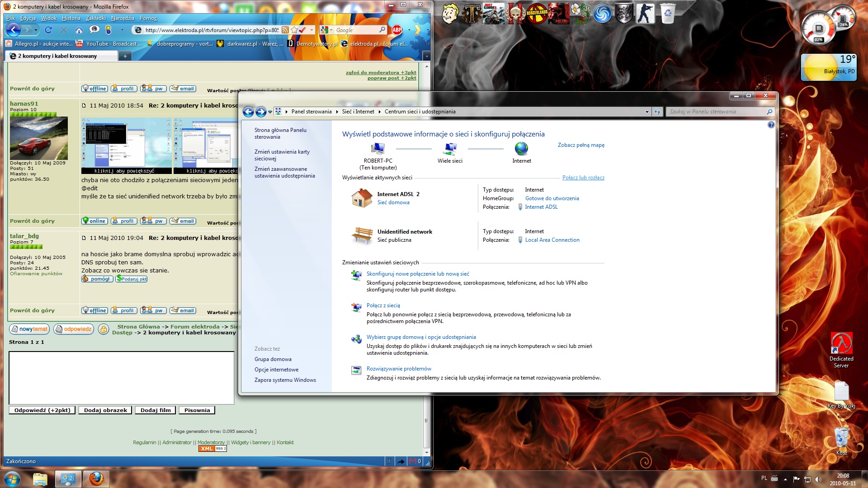Open the first screenshot thumbnail in harnas91's post
This screenshot has height=488, width=868.
tap(126, 146)
